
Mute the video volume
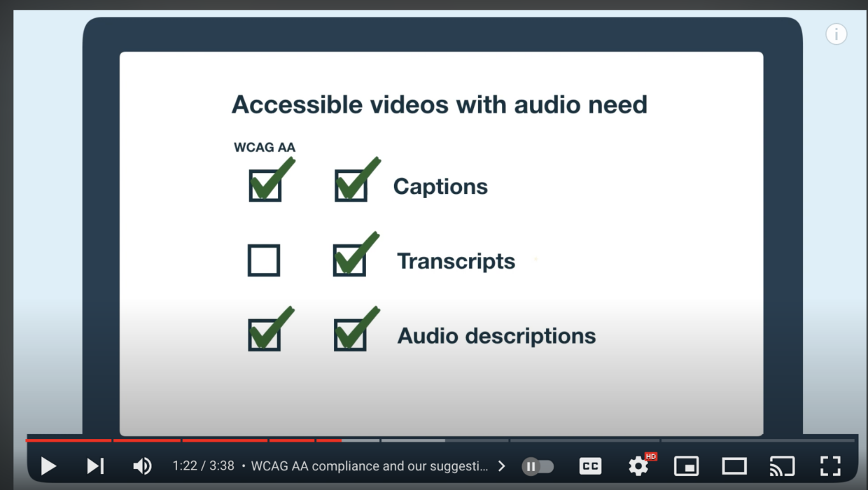pyautogui.click(x=142, y=465)
